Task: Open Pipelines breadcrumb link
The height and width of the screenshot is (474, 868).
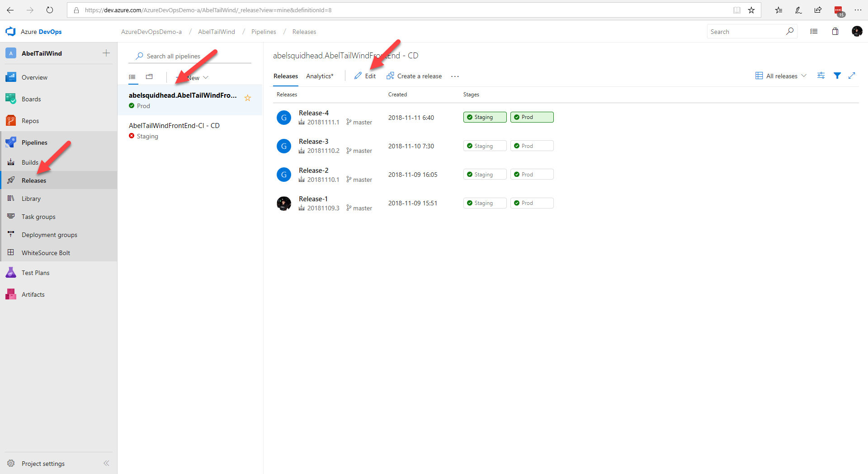Action: (x=264, y=32)
